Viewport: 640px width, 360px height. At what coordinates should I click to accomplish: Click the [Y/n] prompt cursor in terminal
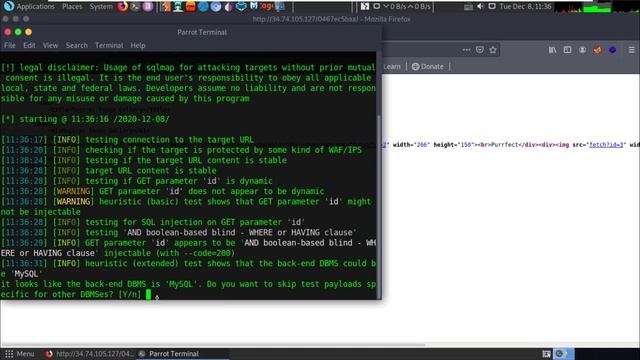[149, 294]
